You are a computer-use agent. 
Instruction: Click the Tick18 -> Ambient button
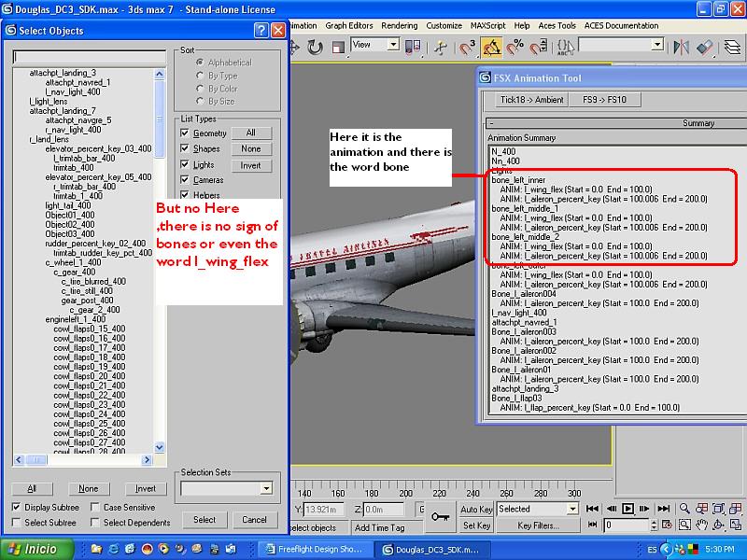point(531,99)
